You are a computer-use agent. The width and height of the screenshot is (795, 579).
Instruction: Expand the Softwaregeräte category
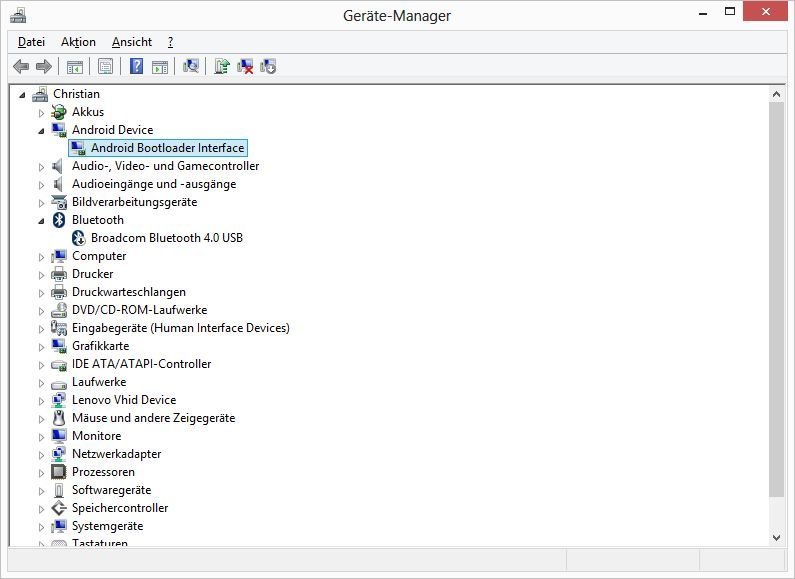point(42,491)
